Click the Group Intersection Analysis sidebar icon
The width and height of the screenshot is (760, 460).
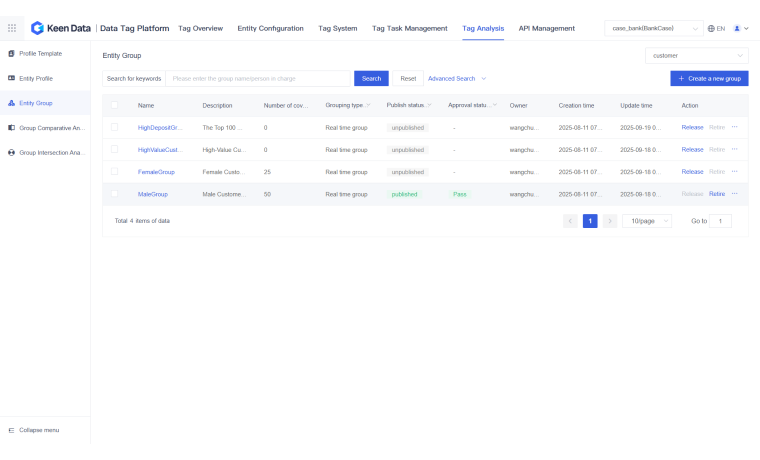coord(11,153)
